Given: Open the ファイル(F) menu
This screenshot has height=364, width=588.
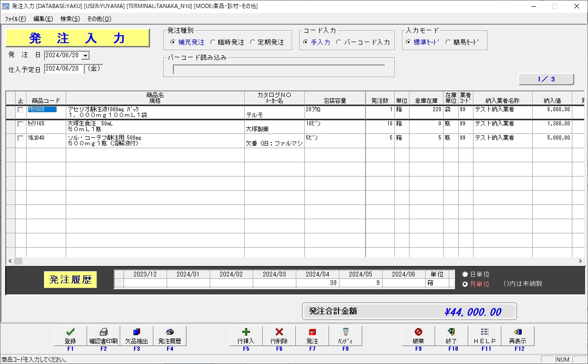Looking at the screenshot, I should [15, 19].
